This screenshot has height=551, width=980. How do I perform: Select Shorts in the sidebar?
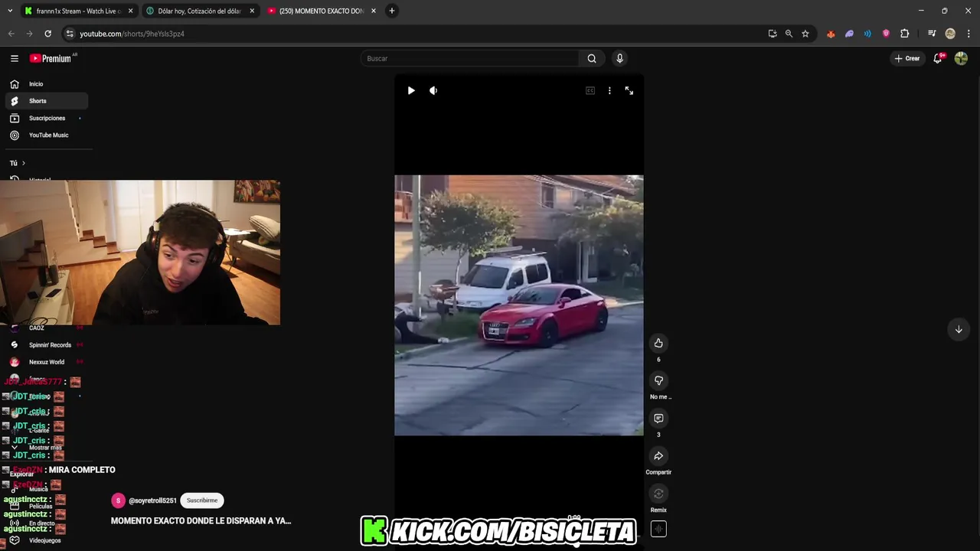click(x=46, y=101)
